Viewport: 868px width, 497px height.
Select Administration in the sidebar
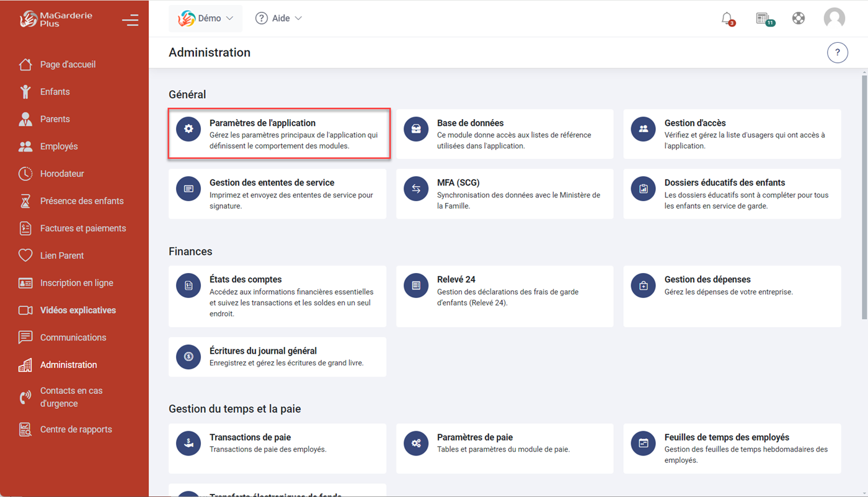69,365
